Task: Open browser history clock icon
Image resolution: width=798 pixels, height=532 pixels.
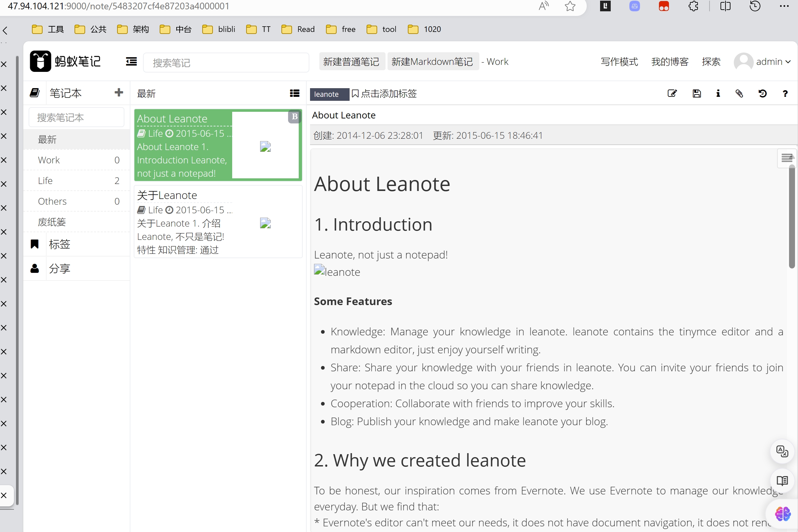Action: [755, 6]
